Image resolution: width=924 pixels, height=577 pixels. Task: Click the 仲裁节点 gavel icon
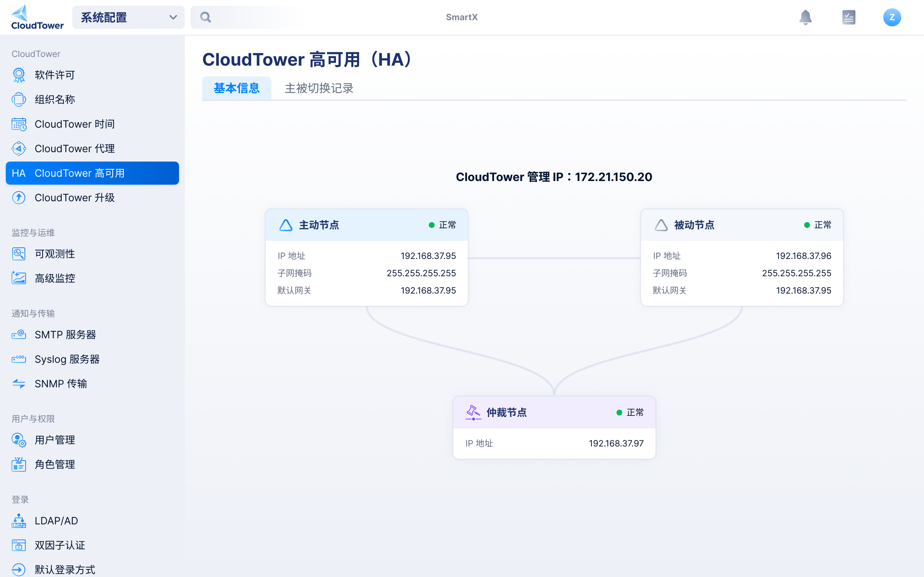(x=473, y=413)
